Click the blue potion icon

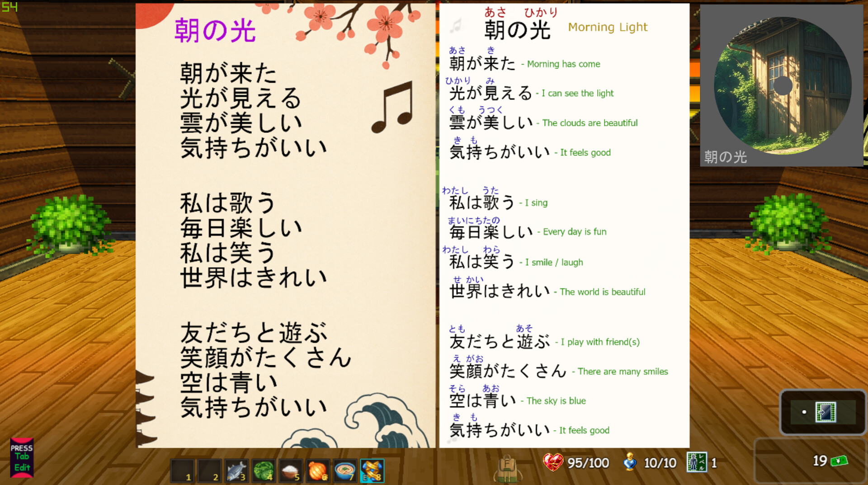(x=629, y=462)
